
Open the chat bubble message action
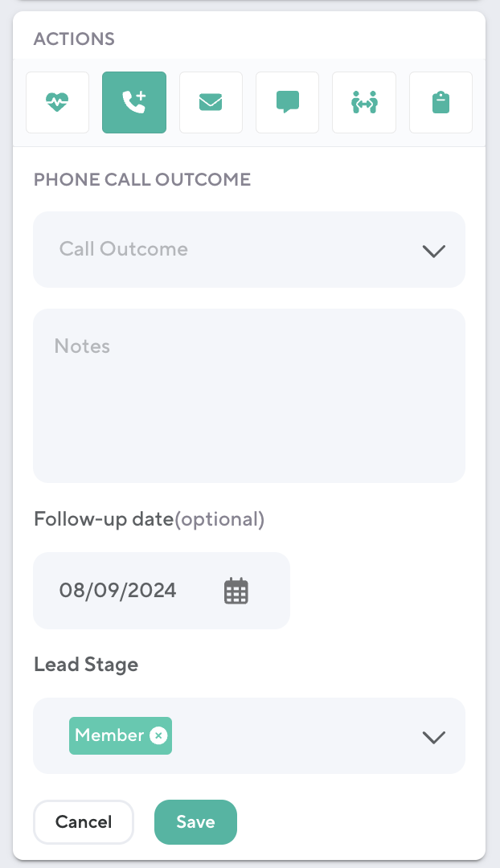click(287, 102)
